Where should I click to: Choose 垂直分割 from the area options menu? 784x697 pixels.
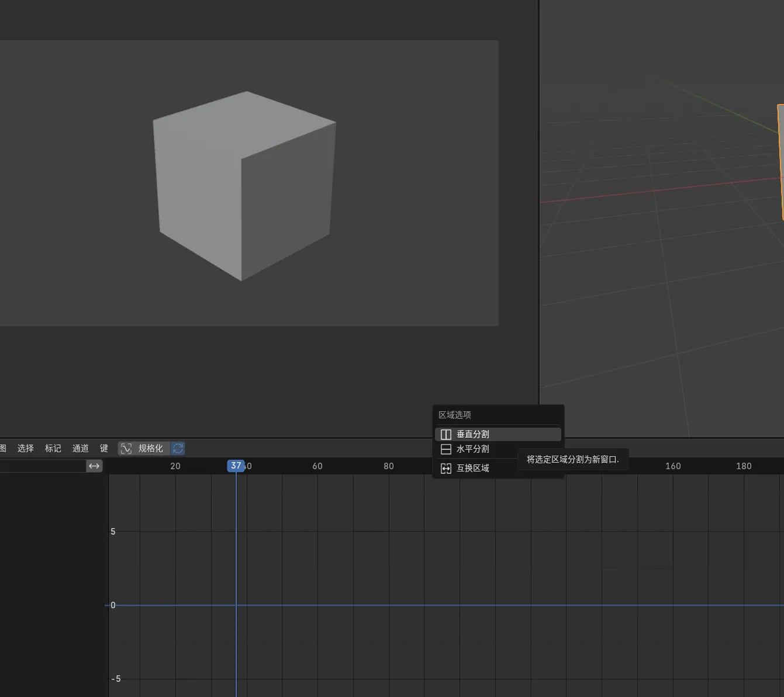[x=498, y=434]
